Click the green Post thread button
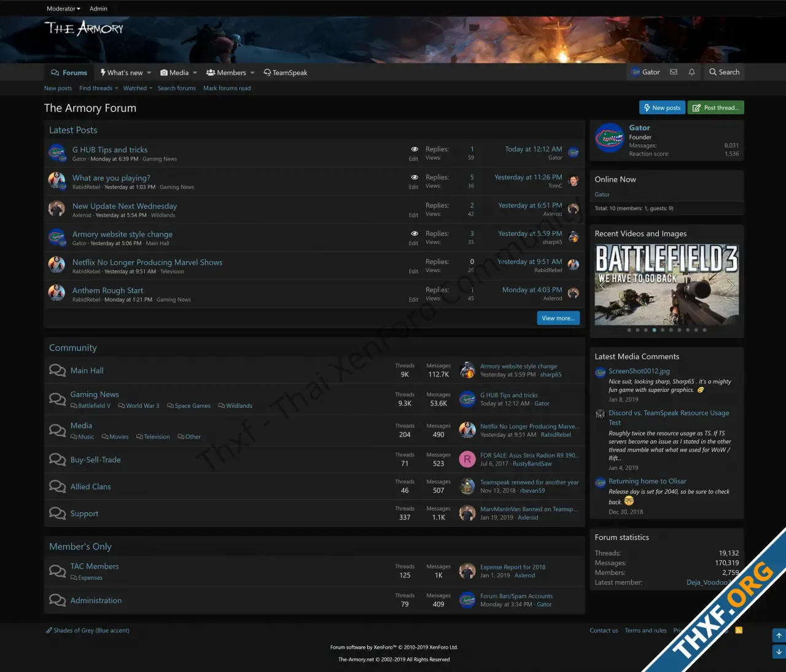This screenshot has width=786, height=672. click(716, 107)
